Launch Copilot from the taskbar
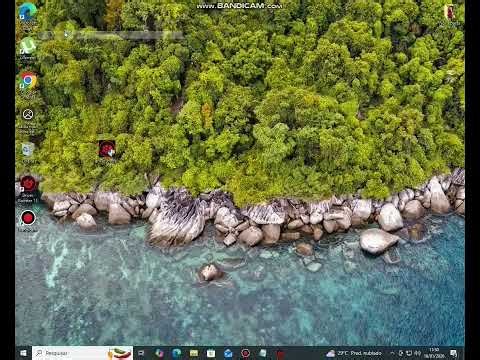Screen dimensions: 480x360 tap(159, 353)
